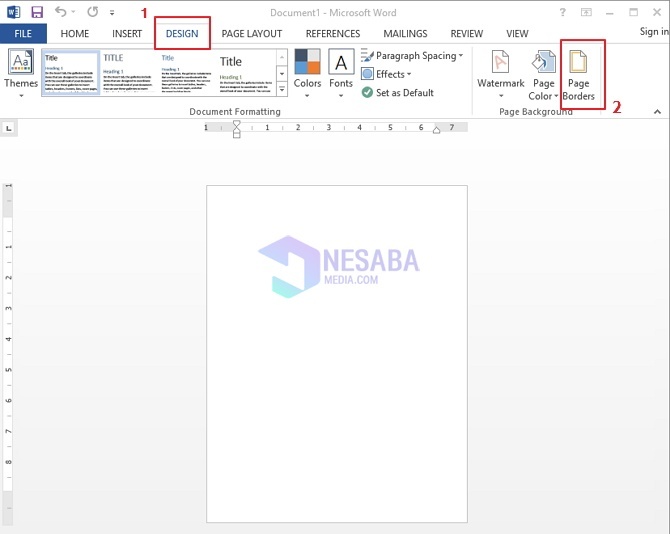
Task: Click the left indent square on ruler
Action: coord(236,135)
